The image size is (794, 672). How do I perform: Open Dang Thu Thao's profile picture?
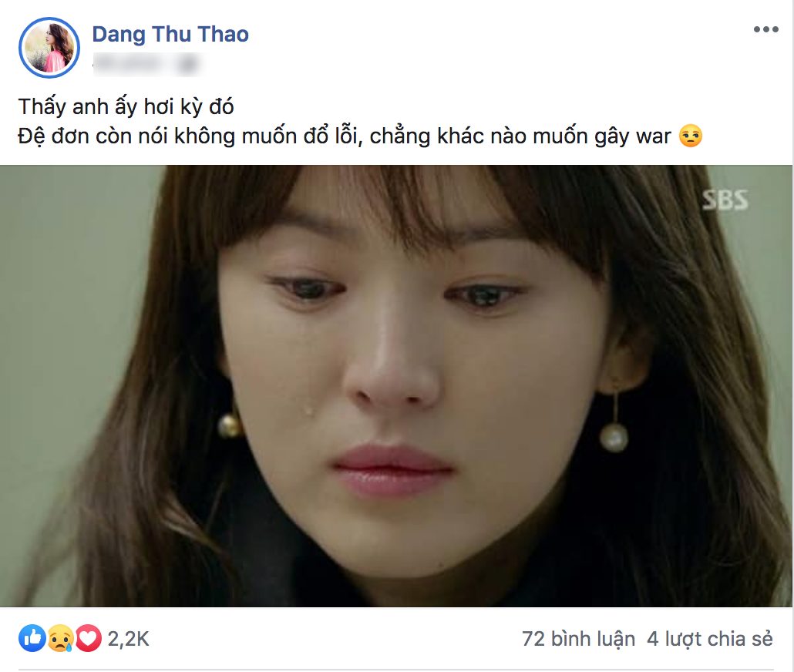(49, 48)
